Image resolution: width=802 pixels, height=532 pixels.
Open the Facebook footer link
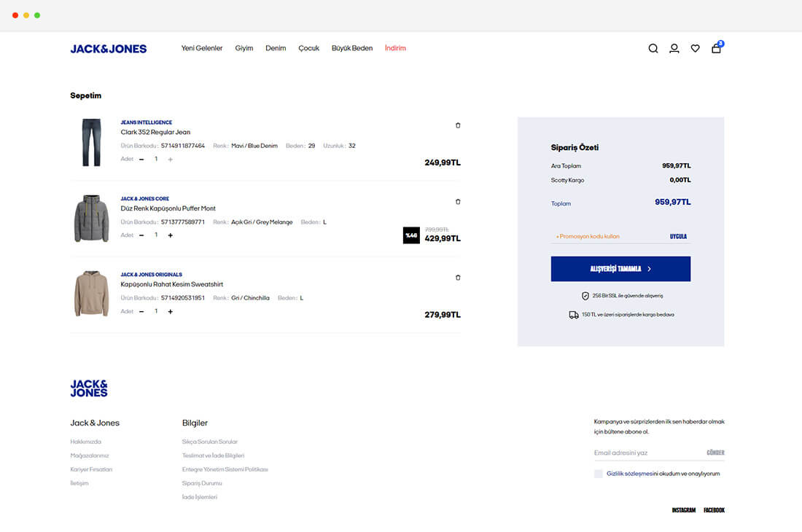pyautogui.click(x=714, y=510)
